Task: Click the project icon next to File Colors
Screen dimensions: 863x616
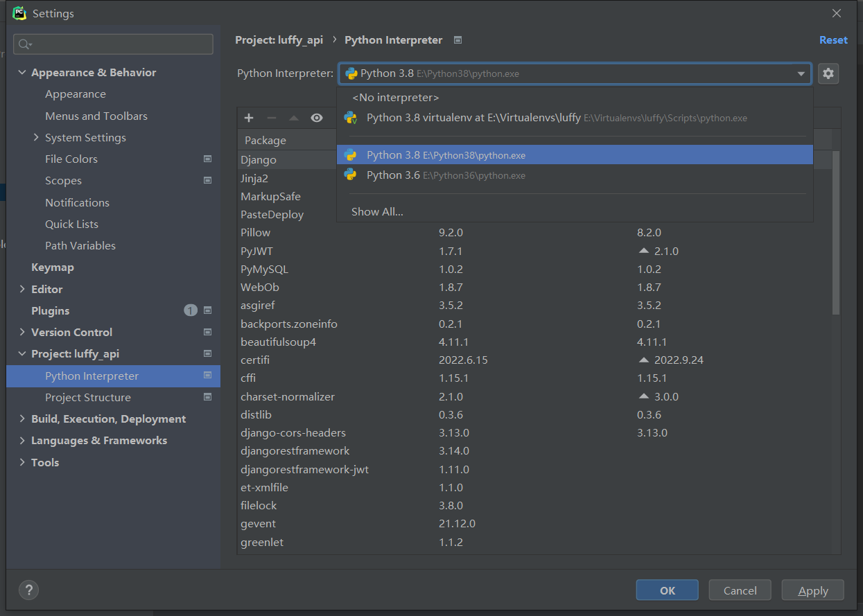Action: coord(207,159)
